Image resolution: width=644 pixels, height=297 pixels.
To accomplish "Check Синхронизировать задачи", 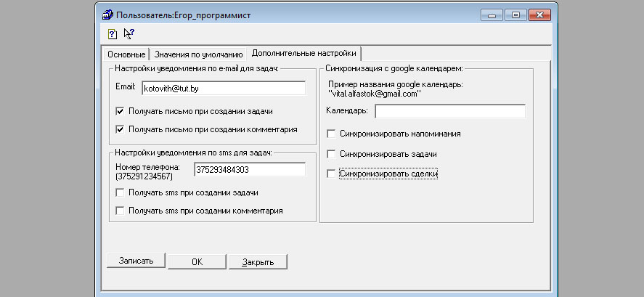I will (x=332, y=154).
